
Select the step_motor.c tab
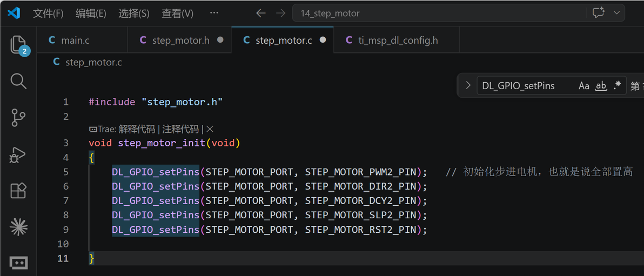(283, 41)
